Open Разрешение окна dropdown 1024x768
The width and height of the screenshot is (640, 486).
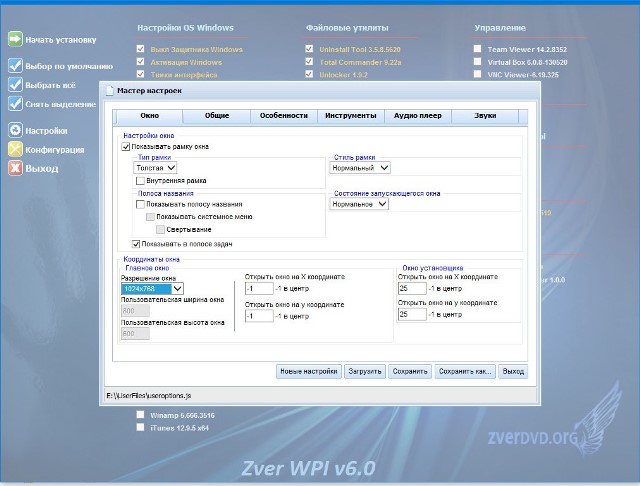[x=152, y=288]
